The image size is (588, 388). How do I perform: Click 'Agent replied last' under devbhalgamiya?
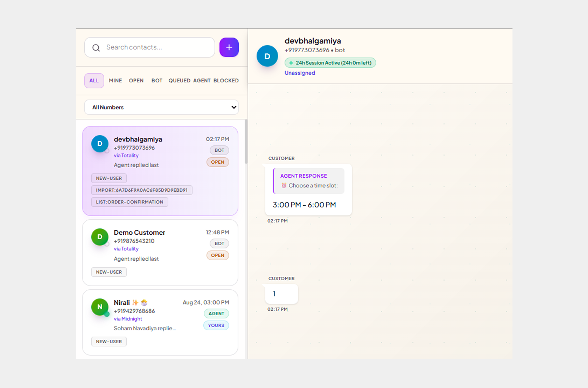pos(136,165)
